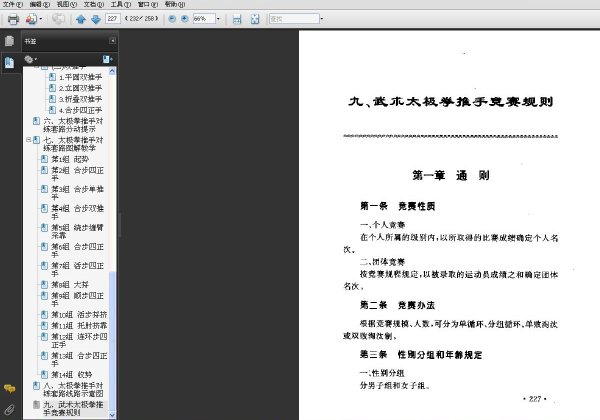Click bookmark page icon beside 第1组 起势

click(44, 159)
